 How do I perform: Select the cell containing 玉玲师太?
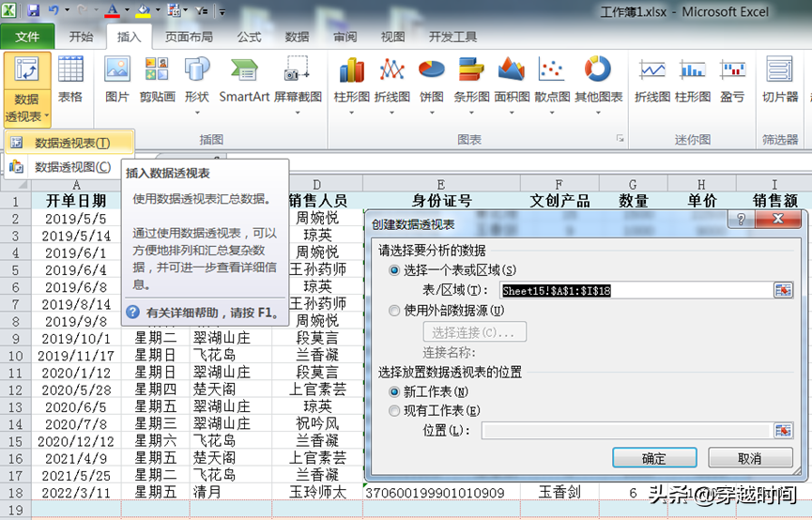click(x=317, y=492)
